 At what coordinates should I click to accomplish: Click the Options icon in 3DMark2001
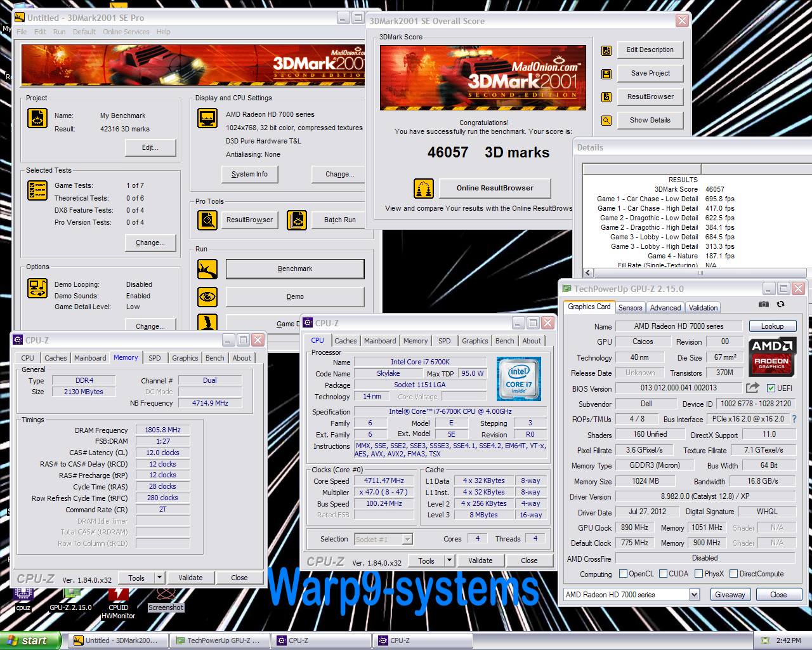[x=37, y=288]
